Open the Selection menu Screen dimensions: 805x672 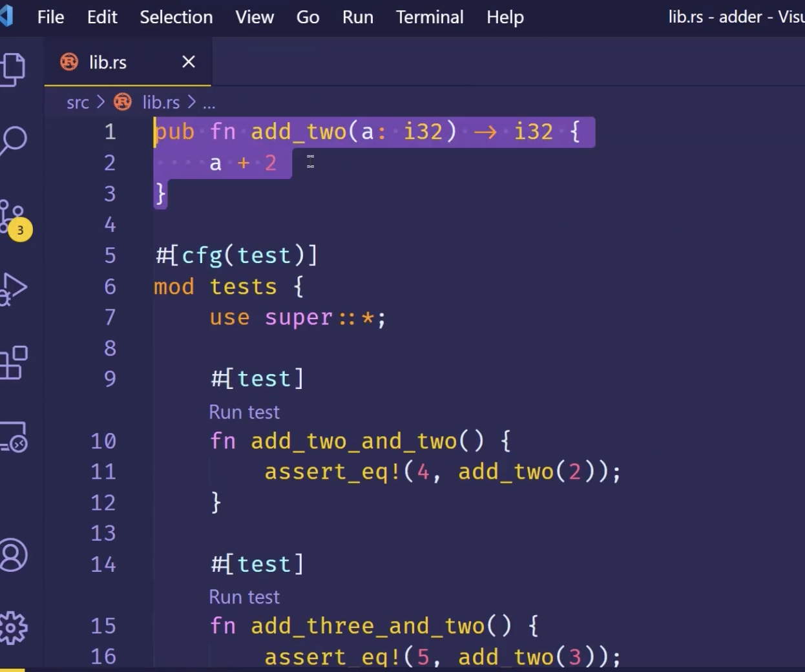(x=176, y=17)
